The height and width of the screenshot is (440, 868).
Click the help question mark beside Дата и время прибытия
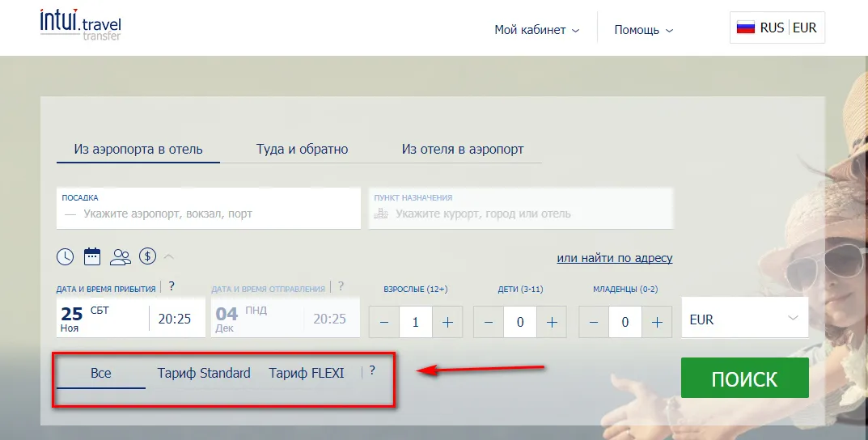pos(171,286)
